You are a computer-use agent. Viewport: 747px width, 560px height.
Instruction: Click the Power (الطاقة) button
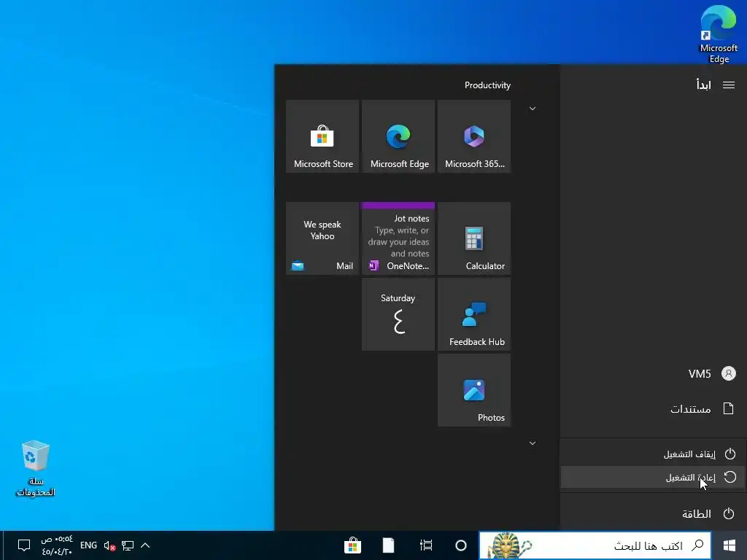coord(654,513)
